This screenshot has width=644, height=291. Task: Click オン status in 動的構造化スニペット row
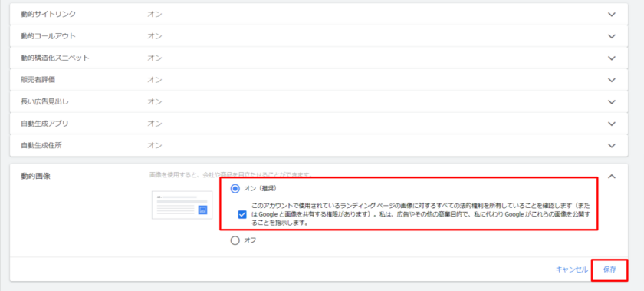click(x=155, y=58)
